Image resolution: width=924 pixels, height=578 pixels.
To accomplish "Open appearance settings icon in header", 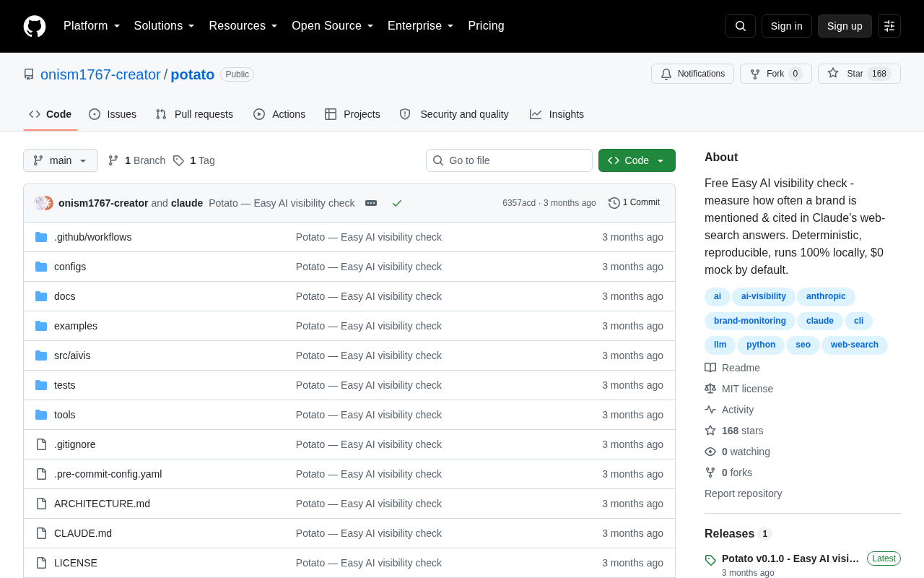I will click(889, 26).
